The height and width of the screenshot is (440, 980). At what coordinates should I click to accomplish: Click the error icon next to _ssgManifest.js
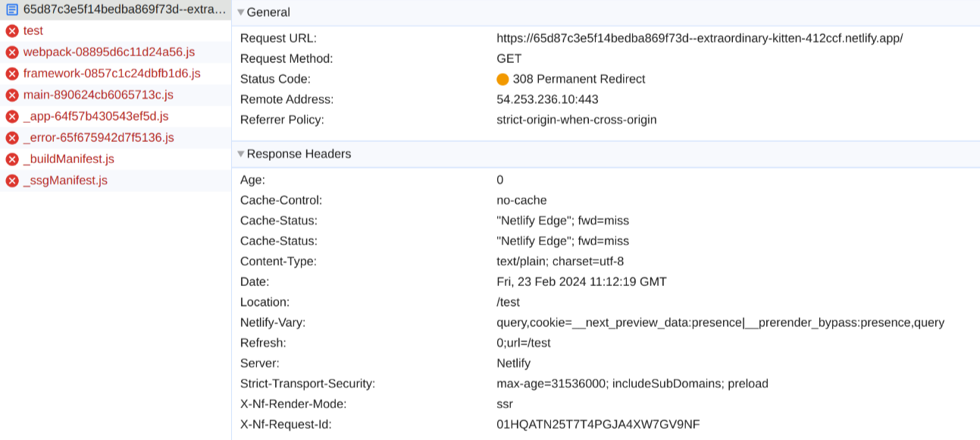(12, 181)
